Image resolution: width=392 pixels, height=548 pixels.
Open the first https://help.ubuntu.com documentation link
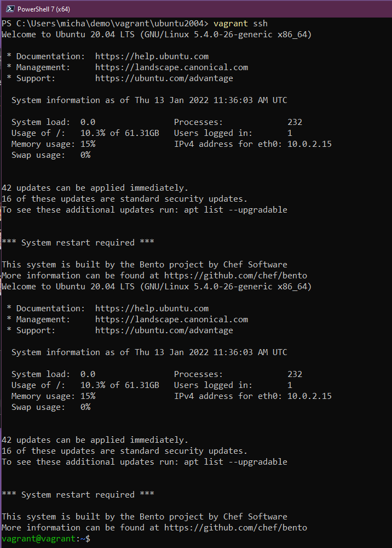[x=152, y=56]
